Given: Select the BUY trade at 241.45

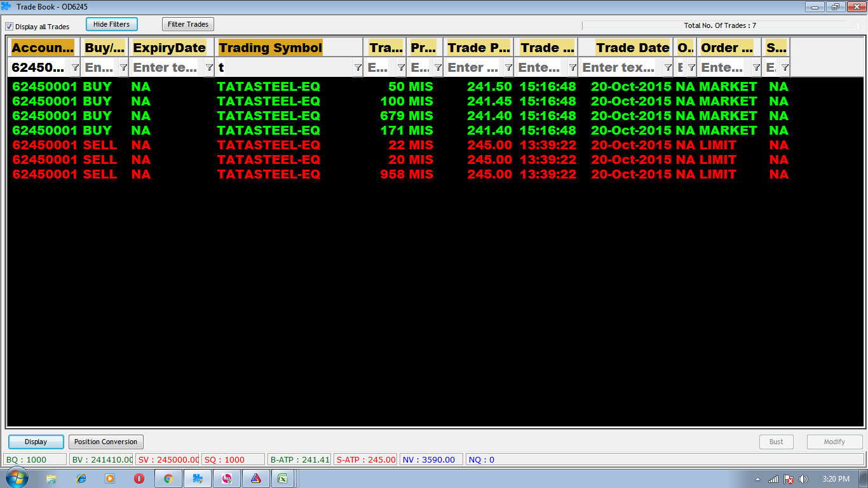Looking at the screenshot, I should (400, 101).
